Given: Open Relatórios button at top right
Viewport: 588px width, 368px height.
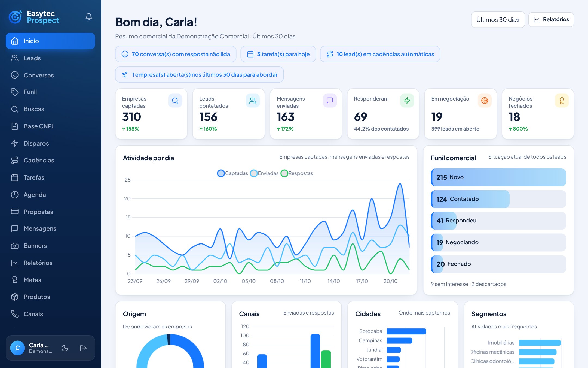Looking at the screenshot, I should (x=551, y=20).
